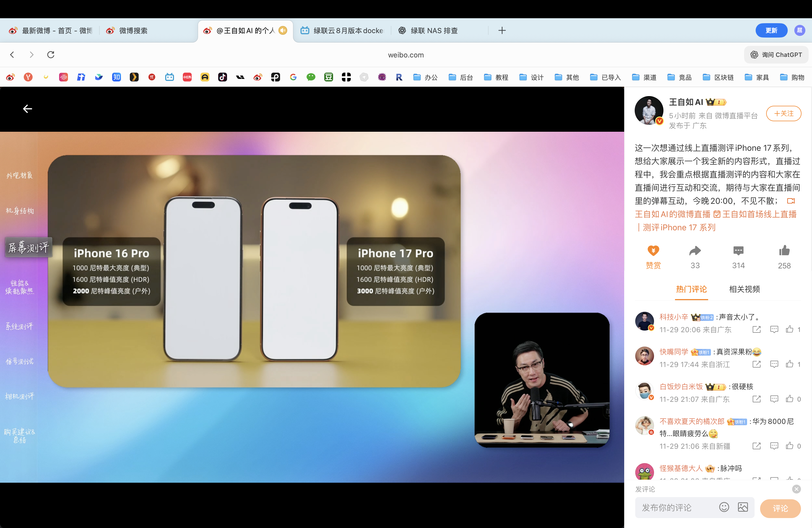Toggle follow with the +关注 button

pos(783,113)
